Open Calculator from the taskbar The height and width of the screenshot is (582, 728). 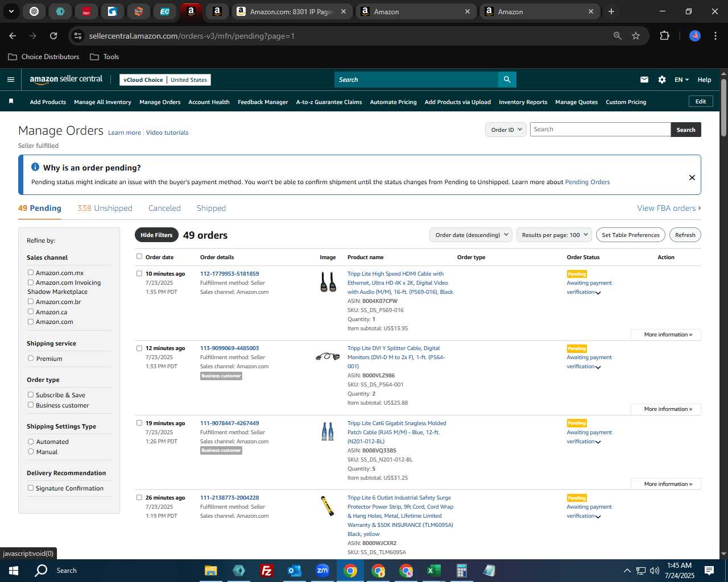(x=461, y=571)
